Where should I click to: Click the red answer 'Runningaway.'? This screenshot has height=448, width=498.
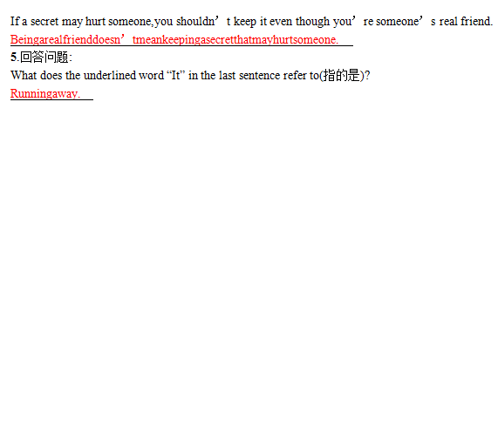(45, 93)
